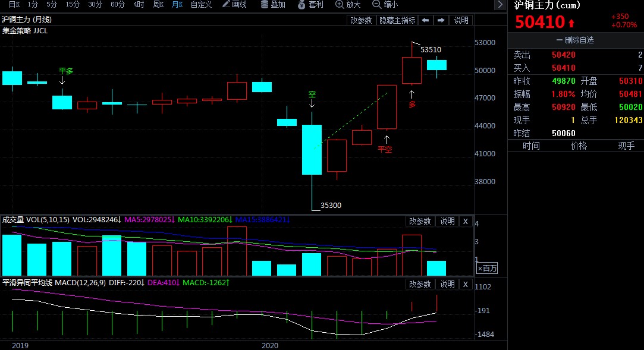Viewport: 644px width, 350px height.
Task: Open the 自定义 custom period option
Action: tap(201, 5)
